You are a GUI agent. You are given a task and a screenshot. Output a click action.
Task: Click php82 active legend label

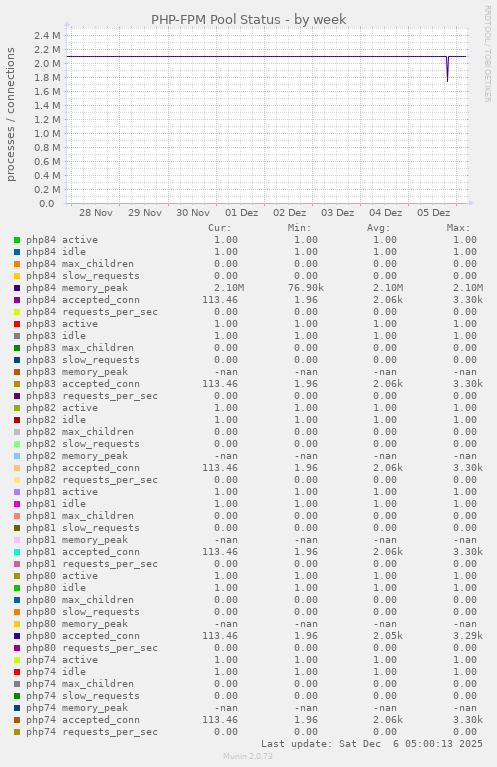62,408
